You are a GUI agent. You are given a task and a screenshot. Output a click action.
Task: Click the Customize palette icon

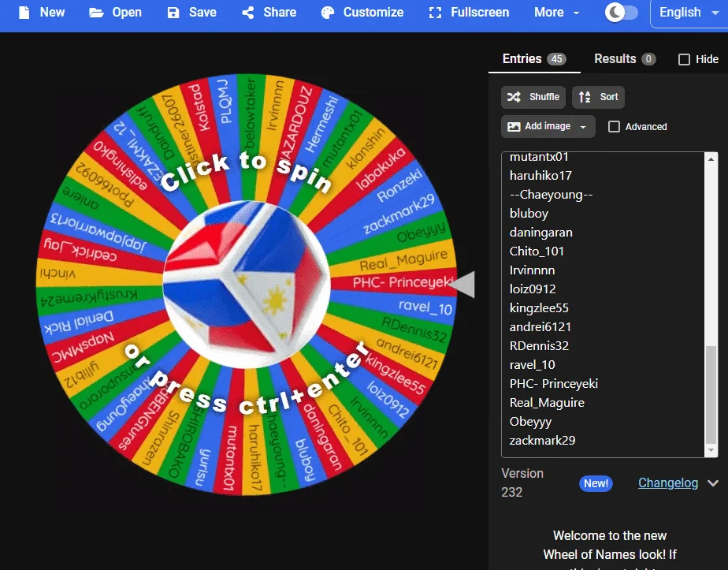coord(328,13)
